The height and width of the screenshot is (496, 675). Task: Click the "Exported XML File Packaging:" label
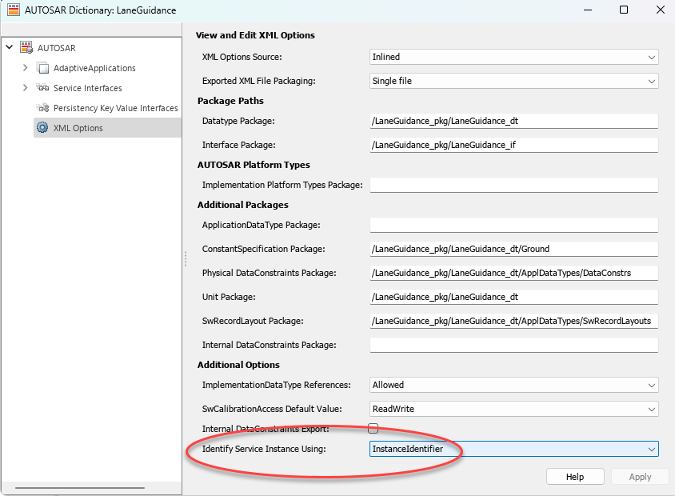click(259, 81)
